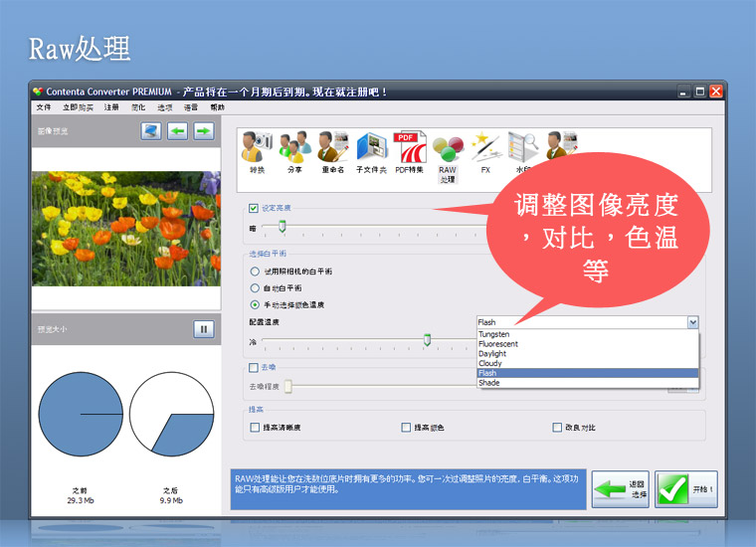756x547 pixels.
Task: Minimize the Contenta Converter window
Action: (x=683, y=91)
